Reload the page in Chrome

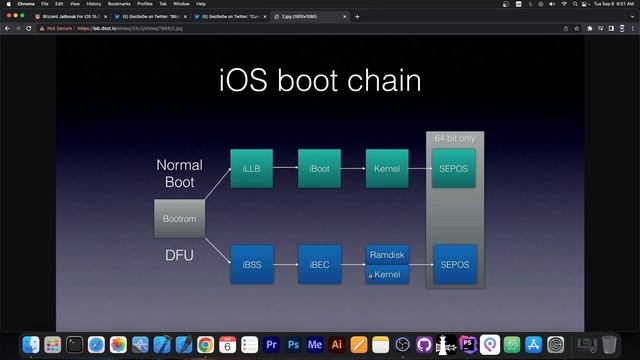tap(29, 29)
